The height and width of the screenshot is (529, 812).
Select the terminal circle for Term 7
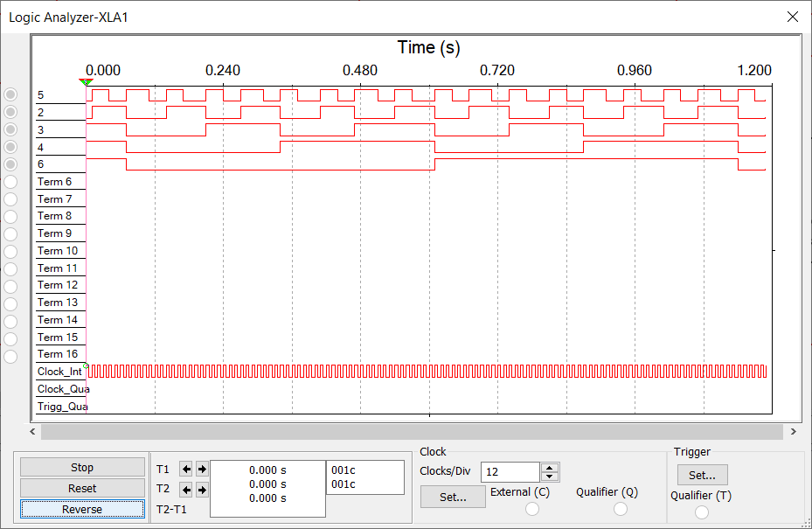tap(10, 199)
